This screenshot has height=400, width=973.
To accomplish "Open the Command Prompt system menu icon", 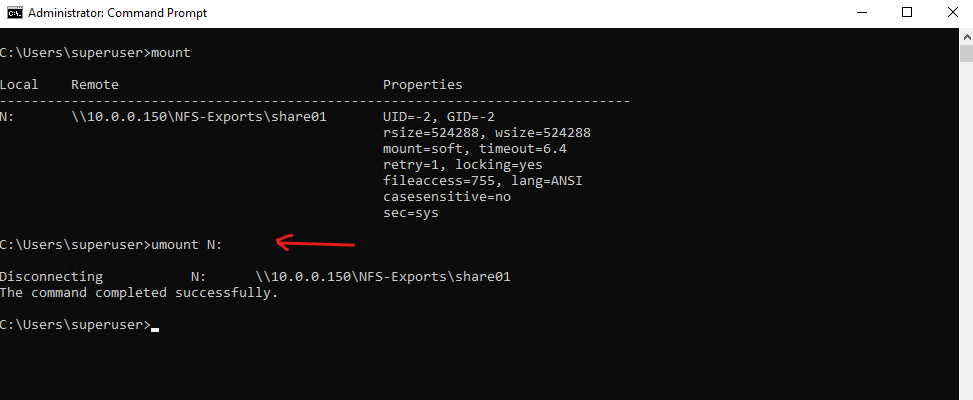I will click(14, 13).
